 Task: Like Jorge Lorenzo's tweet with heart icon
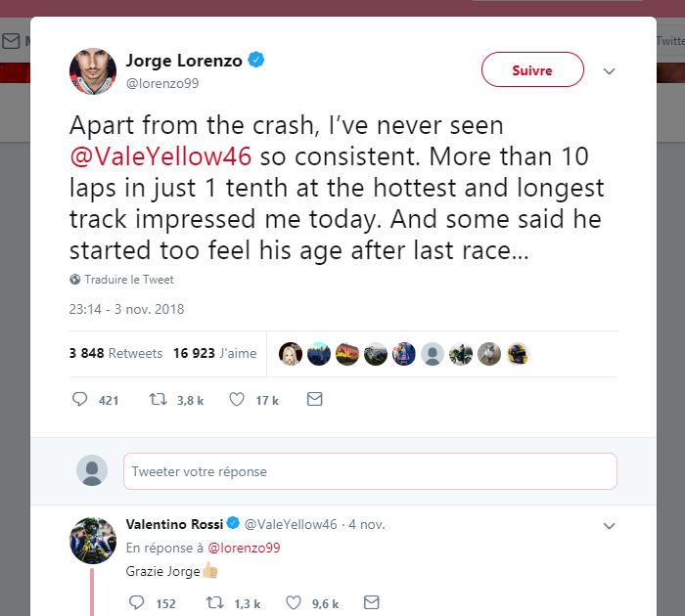[237, 400]
